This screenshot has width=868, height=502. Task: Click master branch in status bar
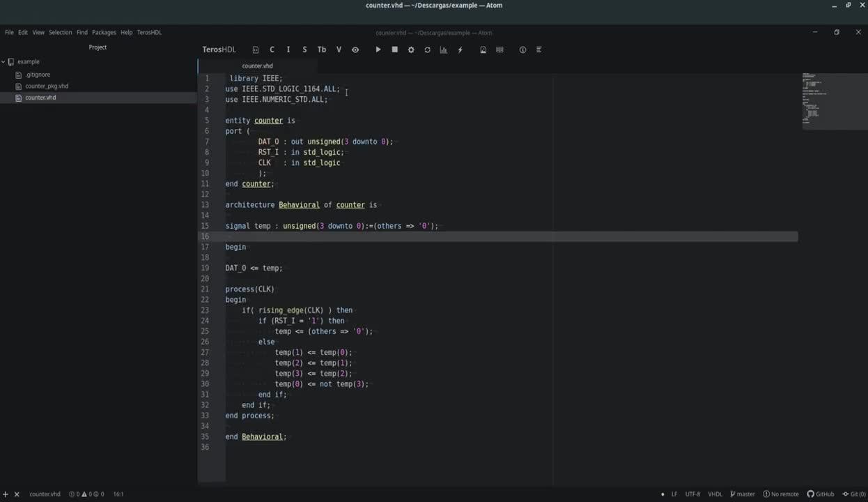tap(745, 494)
